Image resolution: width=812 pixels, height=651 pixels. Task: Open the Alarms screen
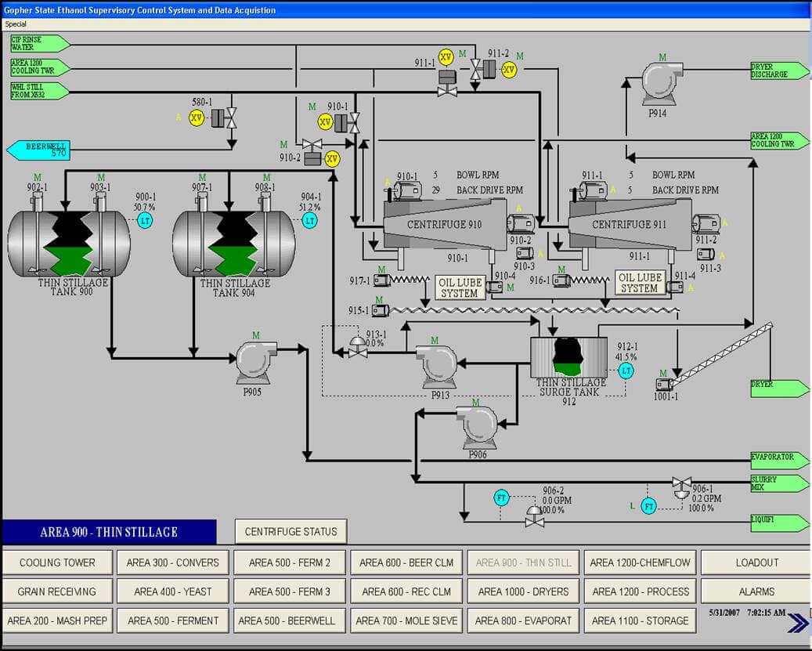[x=756, y=591]
